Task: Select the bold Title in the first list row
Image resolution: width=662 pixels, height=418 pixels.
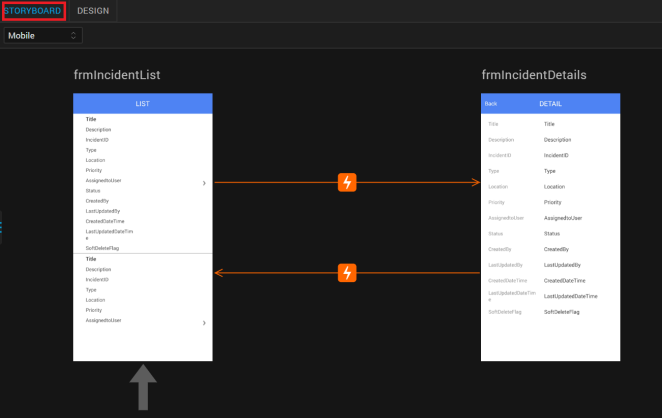Action: (91, 119)
